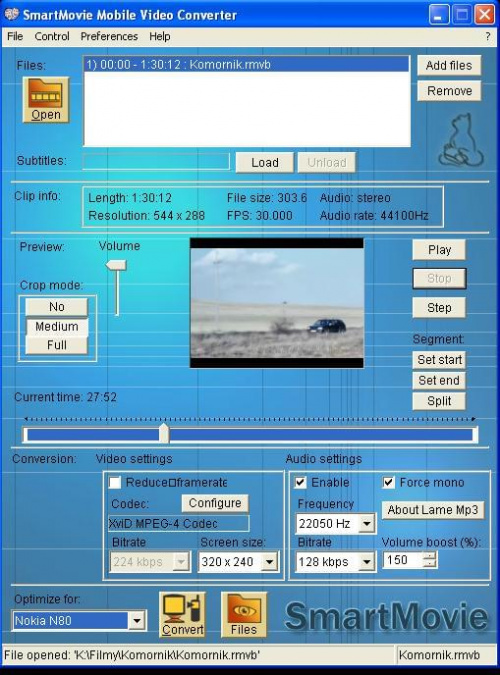Uncheck the Force mono checkbox

coord(388,482)
